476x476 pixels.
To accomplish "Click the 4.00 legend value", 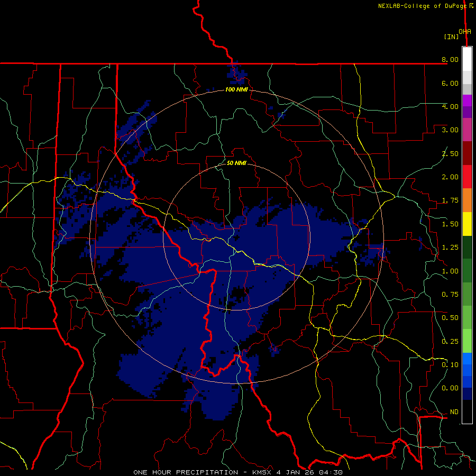I will pyautogui.click(x=450, y=106).
